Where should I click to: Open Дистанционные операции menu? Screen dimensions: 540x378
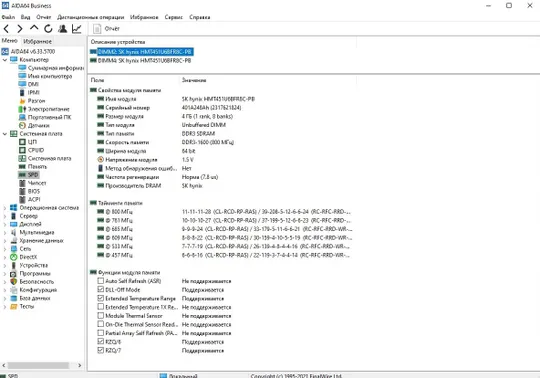91,17
